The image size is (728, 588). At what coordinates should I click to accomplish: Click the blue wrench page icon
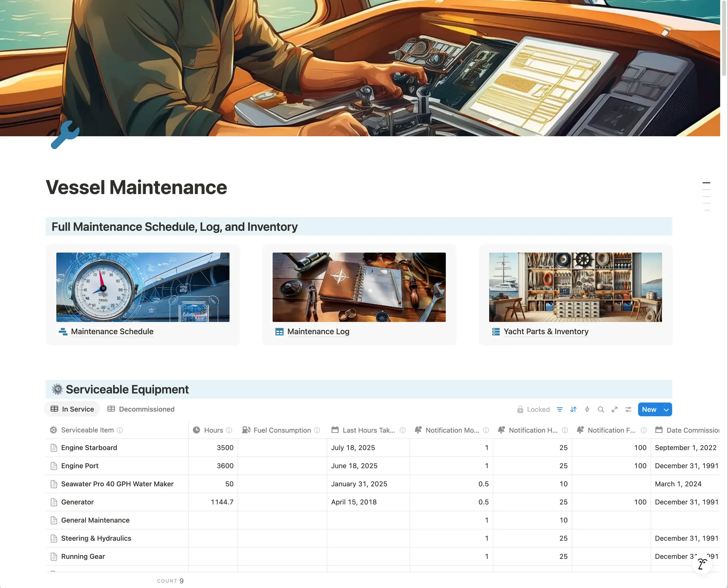click(x=65, y=135)
